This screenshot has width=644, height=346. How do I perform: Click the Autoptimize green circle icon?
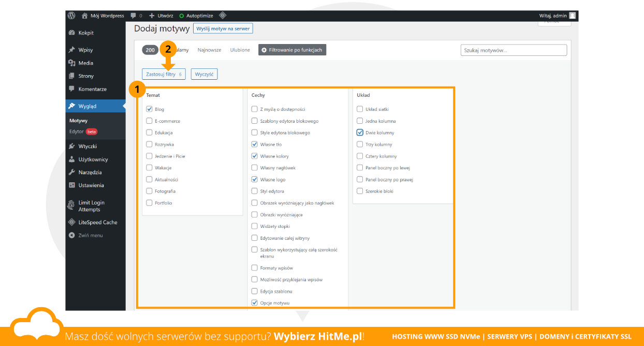tap(181, 16)
